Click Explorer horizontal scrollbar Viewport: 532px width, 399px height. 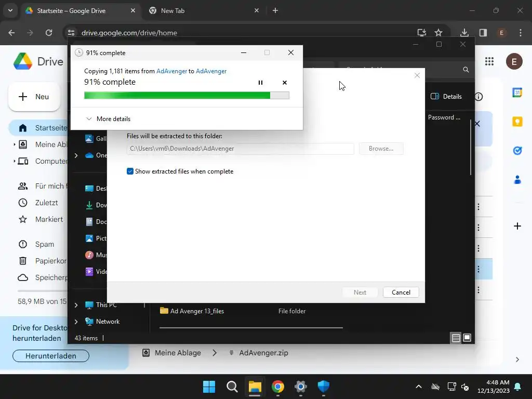251,328
